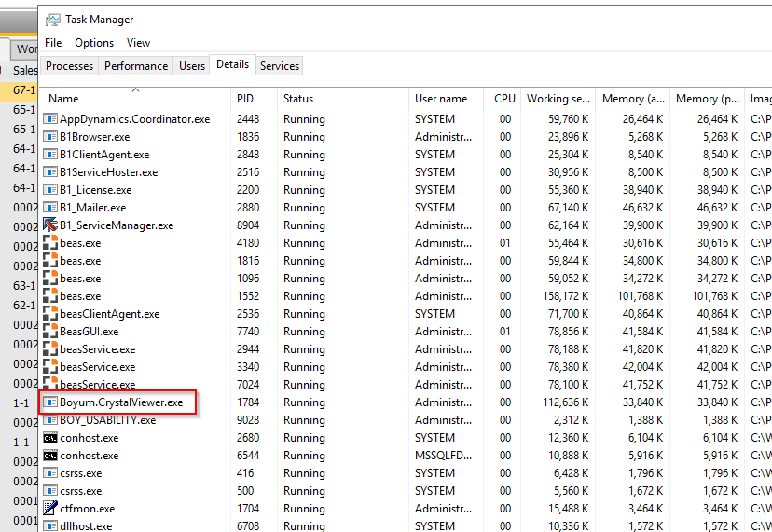Image resolution: width=772 pixels, height=532 pixels.
Task: Sort by the Memory (p...) column header
Action: (x=707, y=99)
